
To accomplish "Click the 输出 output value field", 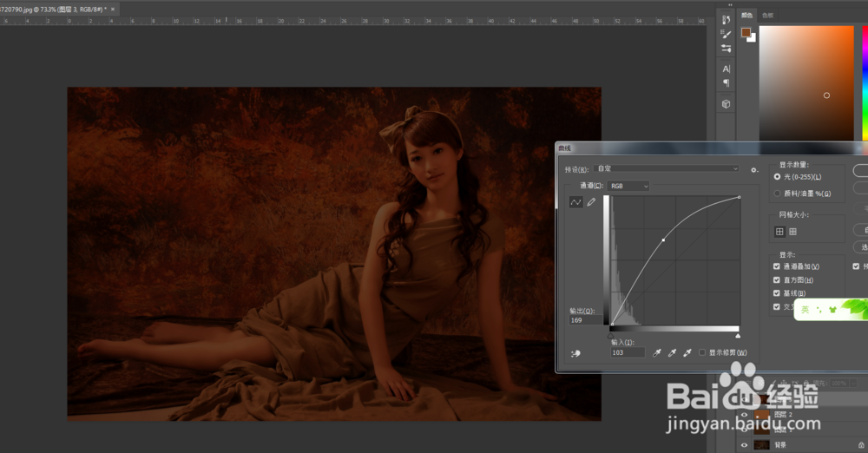I will click(587, 320).
